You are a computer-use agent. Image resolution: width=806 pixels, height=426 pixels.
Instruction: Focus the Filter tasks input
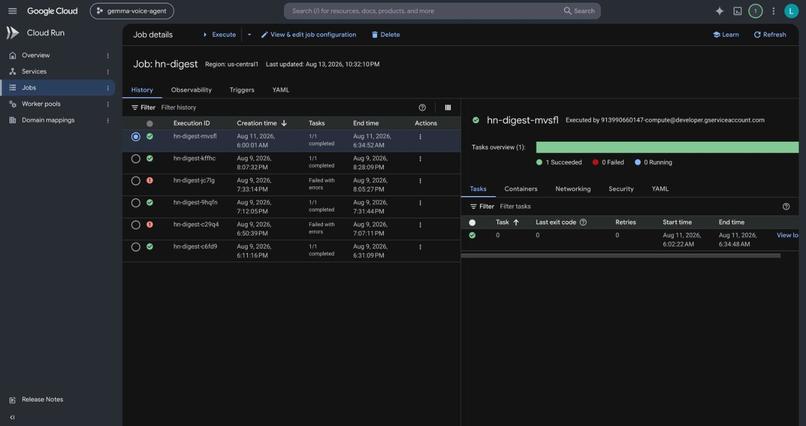637,206
